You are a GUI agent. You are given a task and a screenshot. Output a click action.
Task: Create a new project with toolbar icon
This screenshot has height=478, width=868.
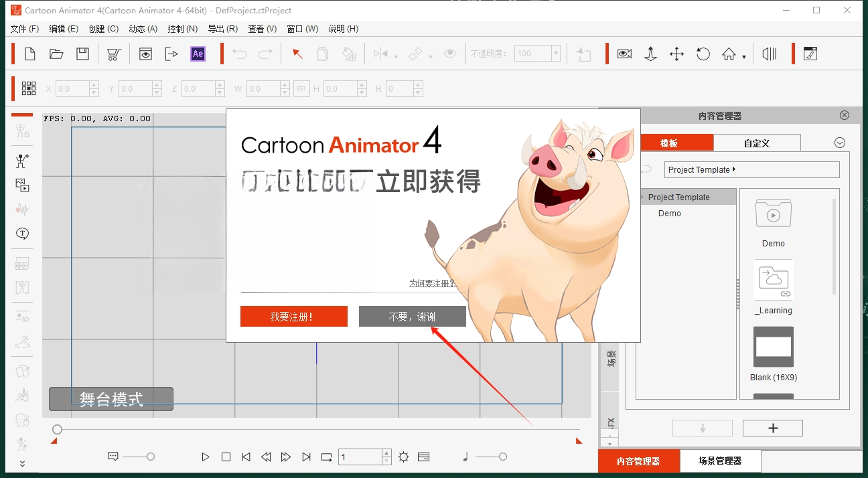click(x=30, y=54)
